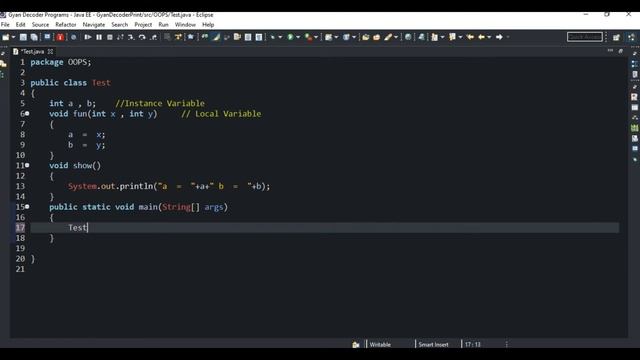Click the Smart Insert status entry
640x360 pixels.
[x=433, y=344]
